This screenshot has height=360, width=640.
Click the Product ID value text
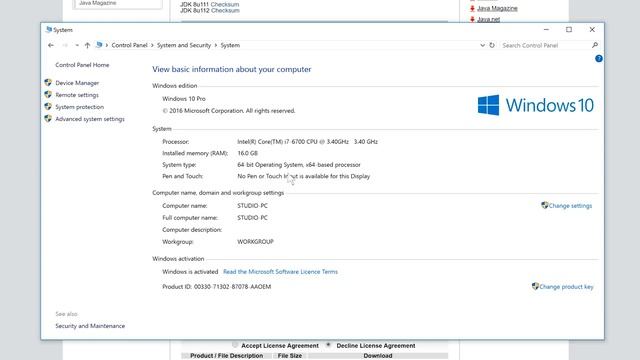coord(232,287)
